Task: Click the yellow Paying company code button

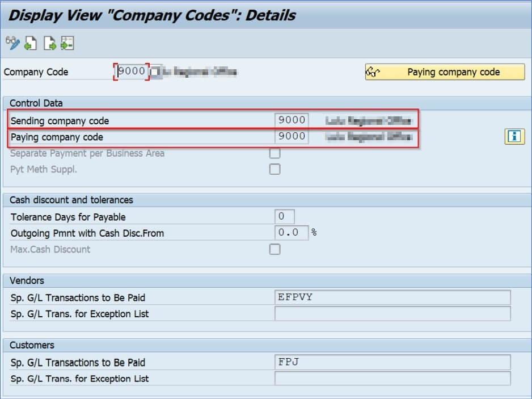Action: pyautogui.click(x=445, y=72)
